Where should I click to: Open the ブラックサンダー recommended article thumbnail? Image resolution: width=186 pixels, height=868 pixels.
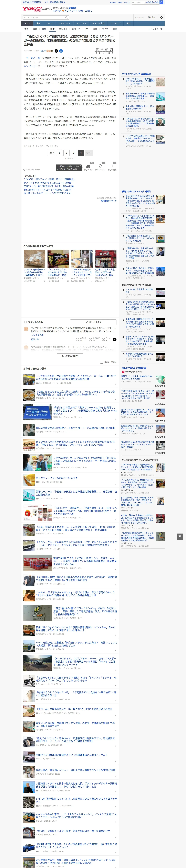point(58,259)
